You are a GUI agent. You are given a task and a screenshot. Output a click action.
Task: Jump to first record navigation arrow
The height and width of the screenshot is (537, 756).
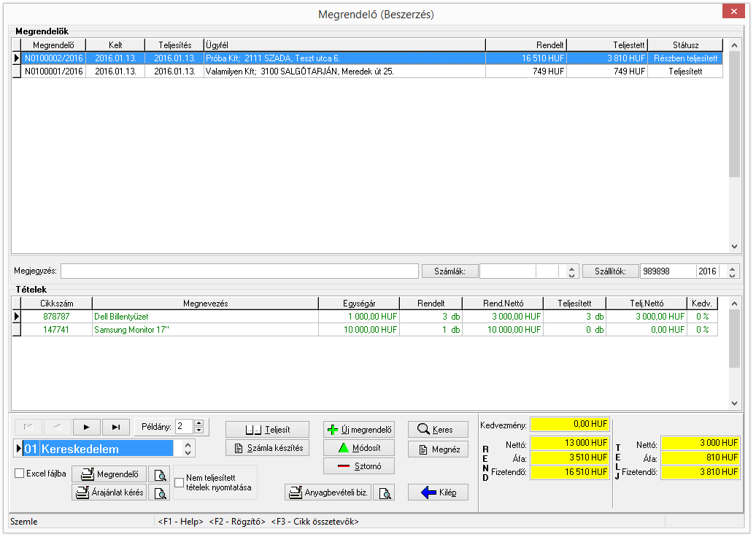tap(28, 427)
